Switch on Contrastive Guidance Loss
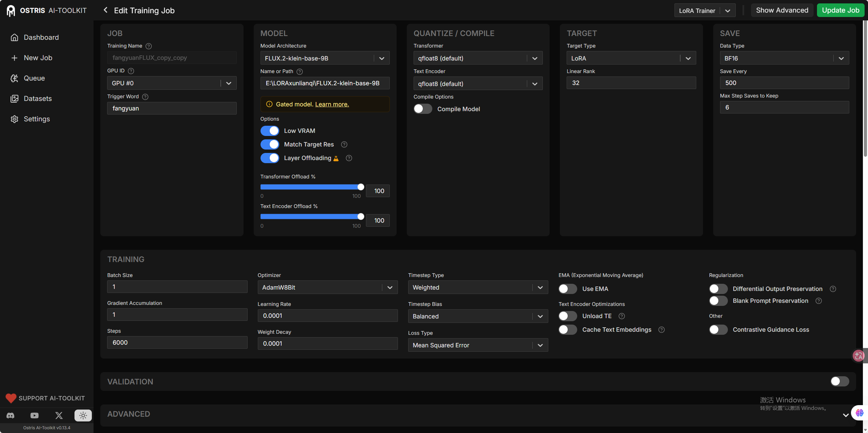The width and height of the screenshot is (868, 433). click(718, 330)
